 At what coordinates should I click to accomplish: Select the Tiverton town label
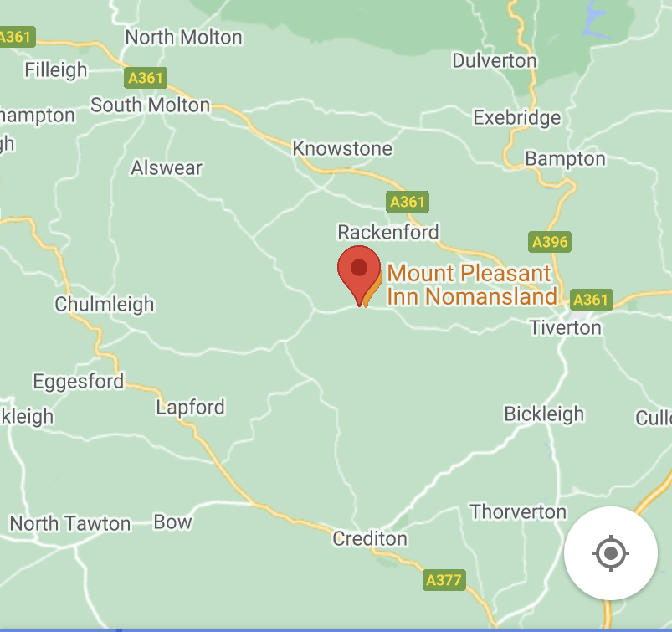click(566, 327)
